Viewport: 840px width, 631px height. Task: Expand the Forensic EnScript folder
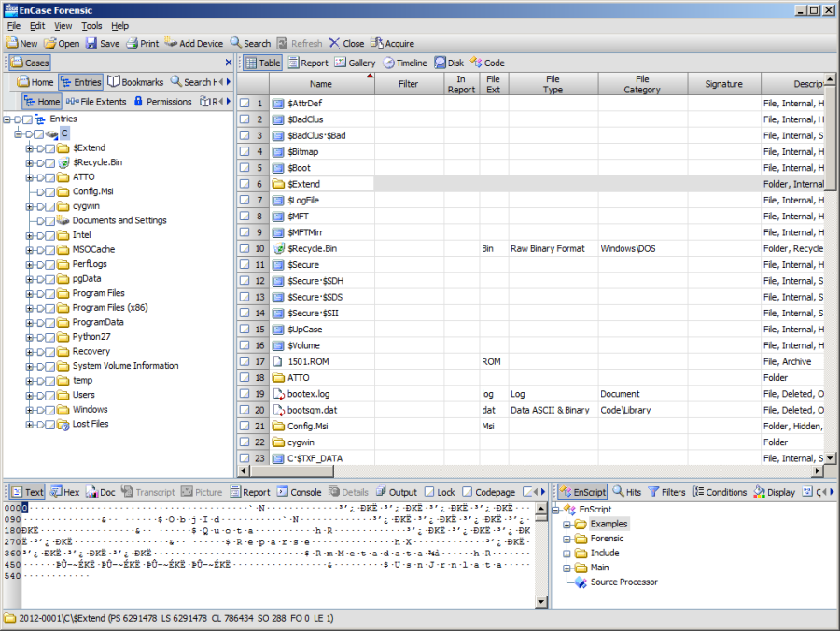[x=566, y=539]
